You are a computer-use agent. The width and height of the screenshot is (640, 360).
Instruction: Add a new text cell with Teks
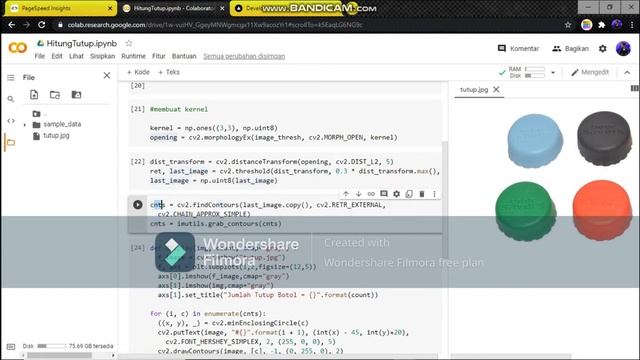click(169, 72)
